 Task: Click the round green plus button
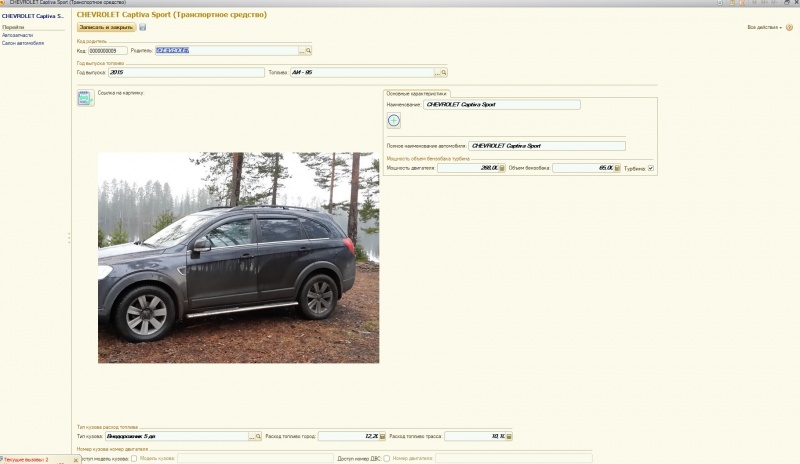pos(394,120)
